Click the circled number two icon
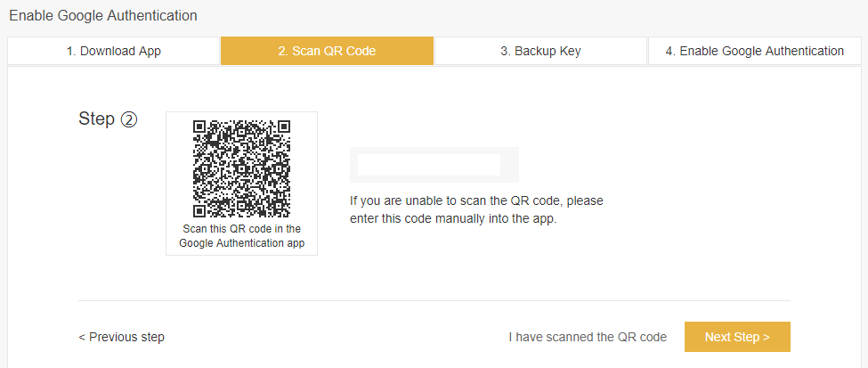The width and height of the screenshot is (868, 368). (x=128, y=119)
